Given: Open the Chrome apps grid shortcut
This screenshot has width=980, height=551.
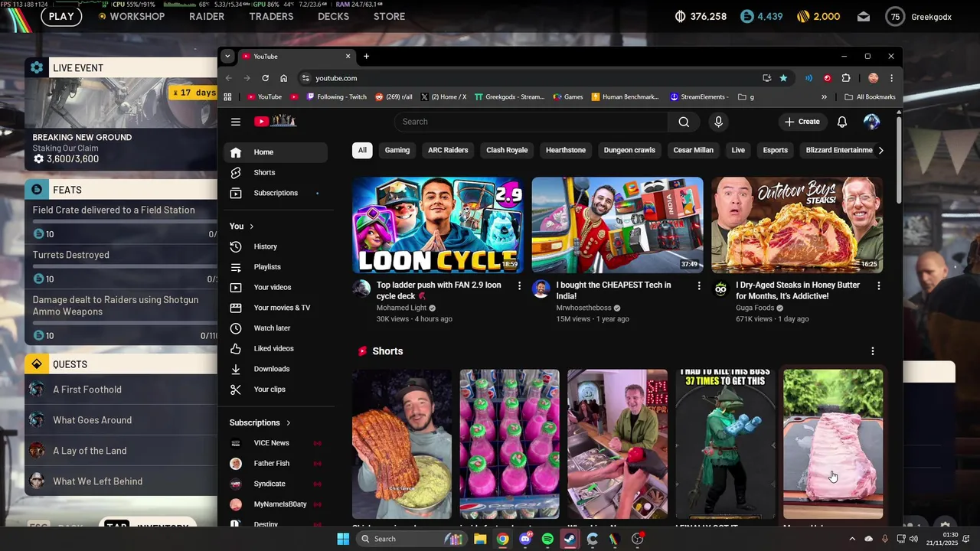Looking at the screenshot, I should click(x=227, y=97).
